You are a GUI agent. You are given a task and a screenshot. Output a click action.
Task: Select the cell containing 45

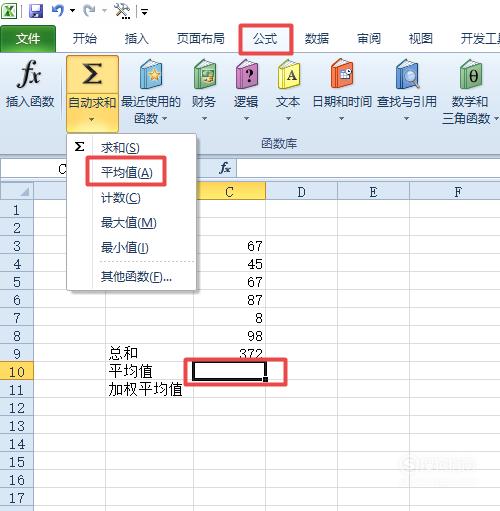[x=230, y=264]
